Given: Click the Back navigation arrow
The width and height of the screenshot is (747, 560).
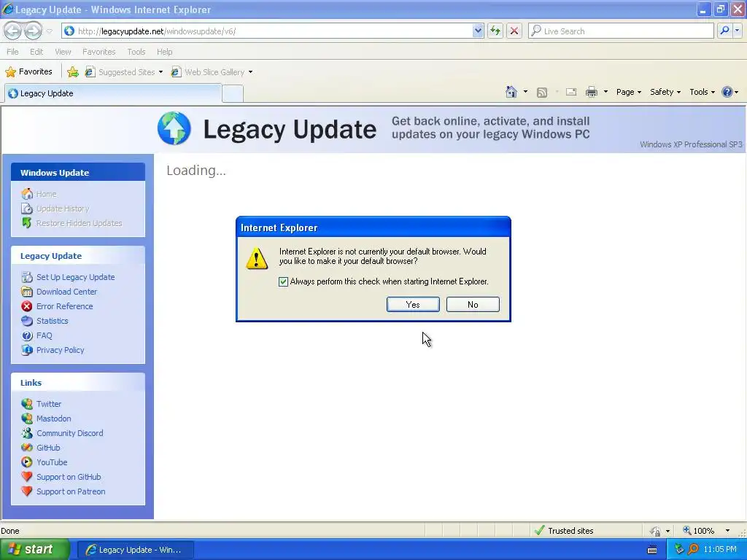Looking at the screenshot, I should point(13,31).
